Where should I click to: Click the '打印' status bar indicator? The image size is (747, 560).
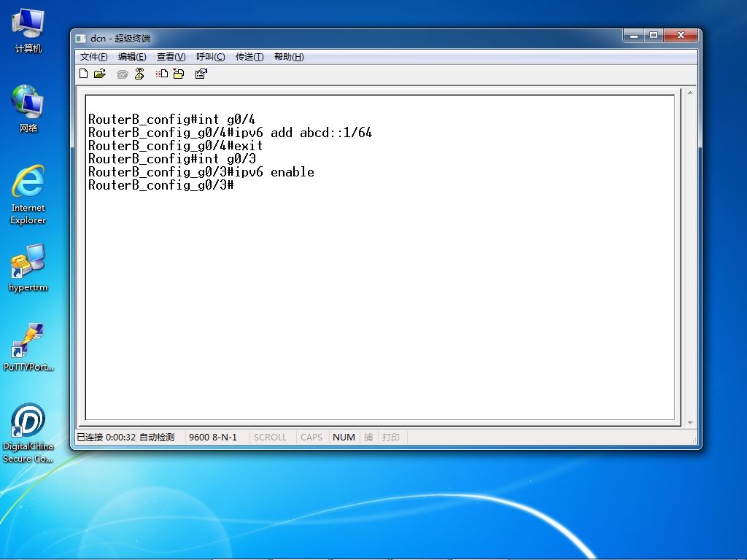pyautogui.click(x=391, y=437)
